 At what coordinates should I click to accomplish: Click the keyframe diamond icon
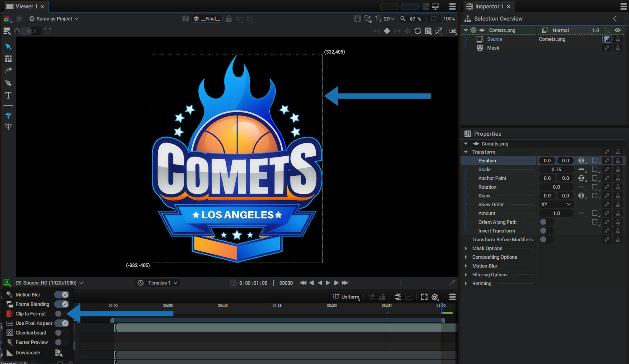coord(387,31)
